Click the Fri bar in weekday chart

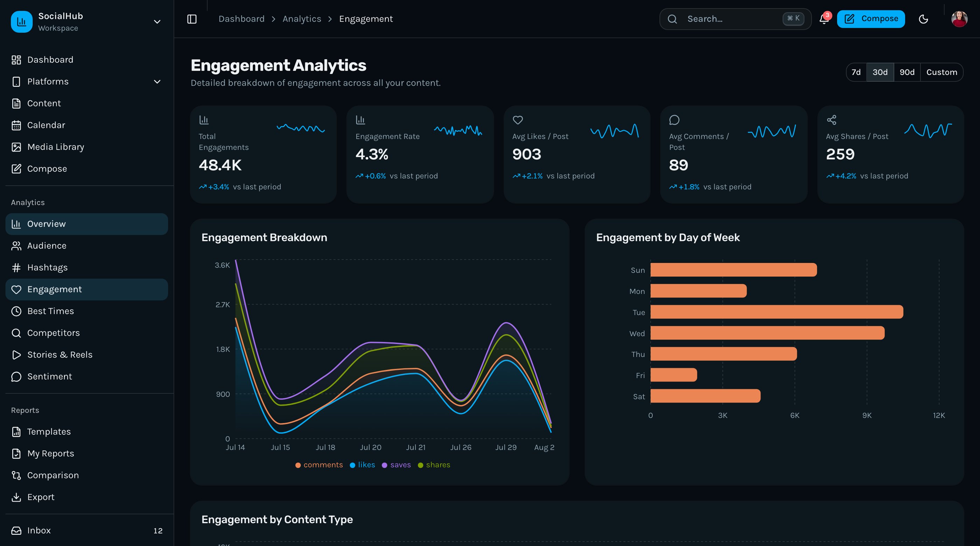pos(674,375)
